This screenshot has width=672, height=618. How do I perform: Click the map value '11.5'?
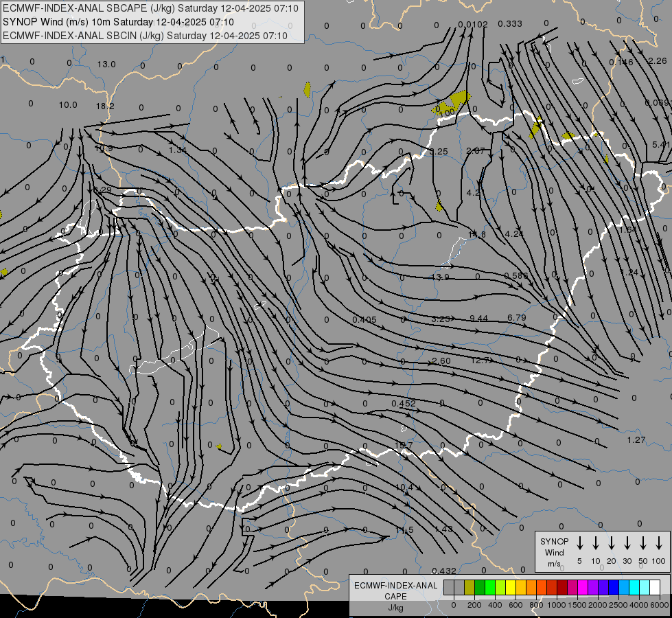[404, 530]
